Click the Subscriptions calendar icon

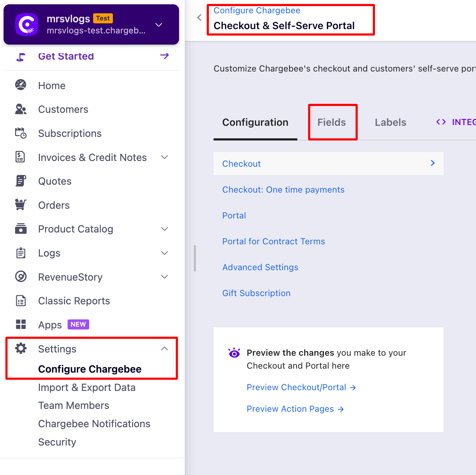[20, 133]
